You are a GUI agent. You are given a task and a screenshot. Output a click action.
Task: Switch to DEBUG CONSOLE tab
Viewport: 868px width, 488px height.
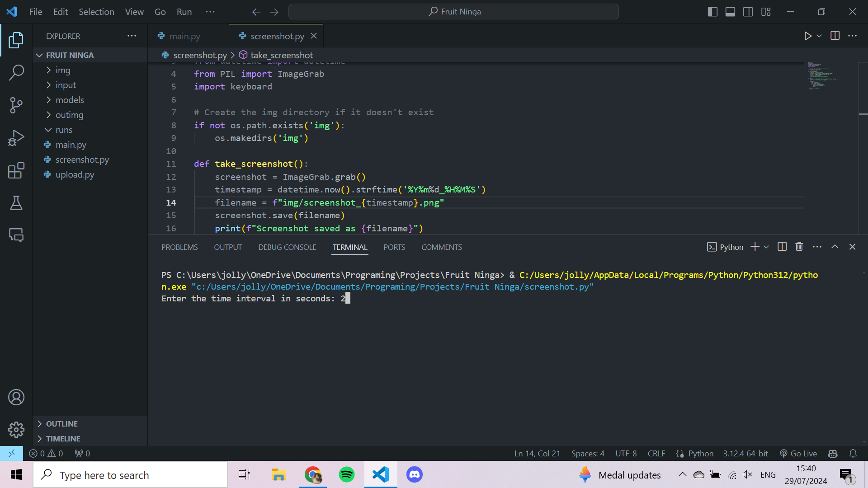(287, 247)
